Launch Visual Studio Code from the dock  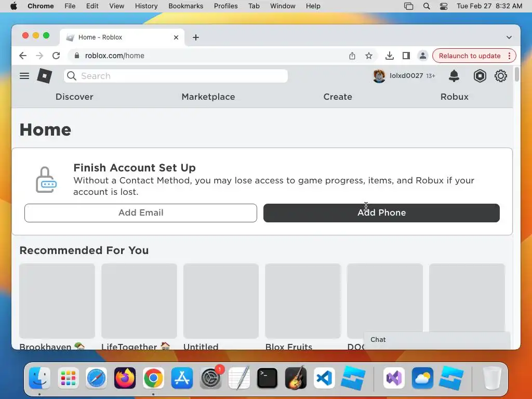pos(324,378)
